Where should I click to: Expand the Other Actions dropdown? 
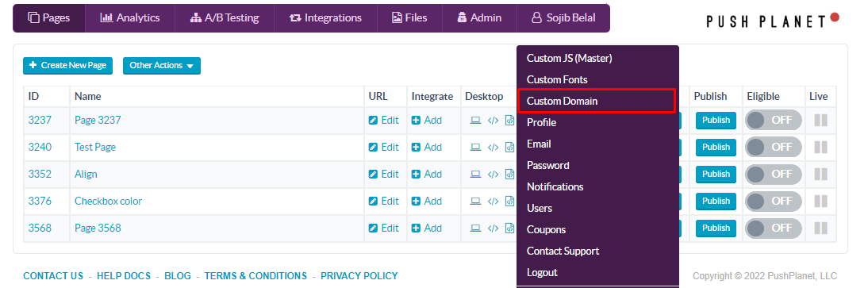click(x=162, y=65)
